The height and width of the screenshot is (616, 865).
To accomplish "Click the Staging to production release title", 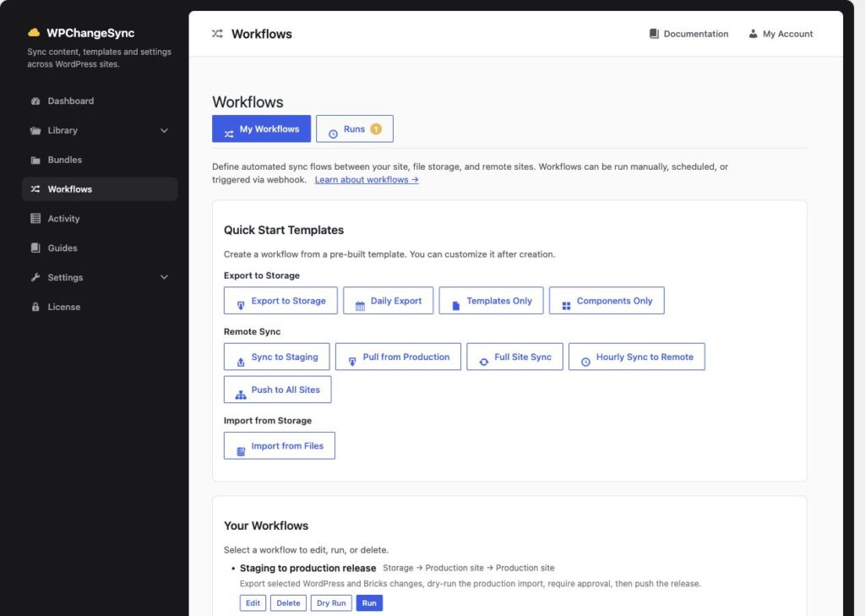I will pos(307,568).
